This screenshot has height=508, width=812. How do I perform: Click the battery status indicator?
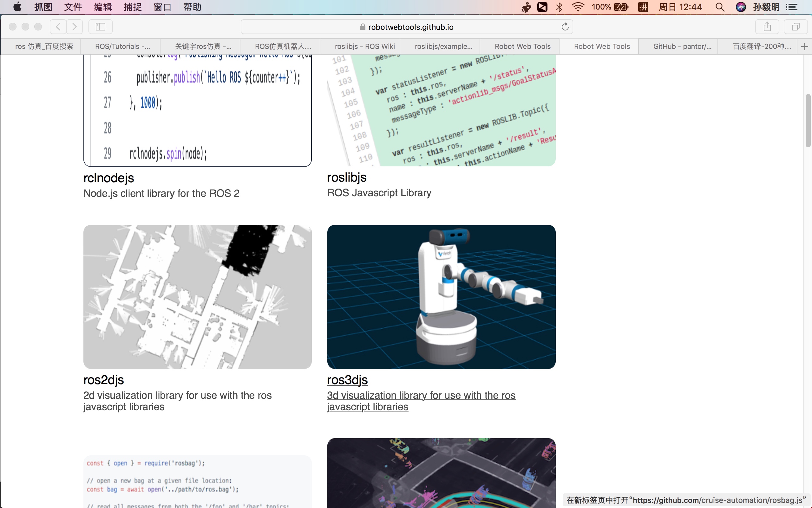pyautogui.click(x=610, y=7)
